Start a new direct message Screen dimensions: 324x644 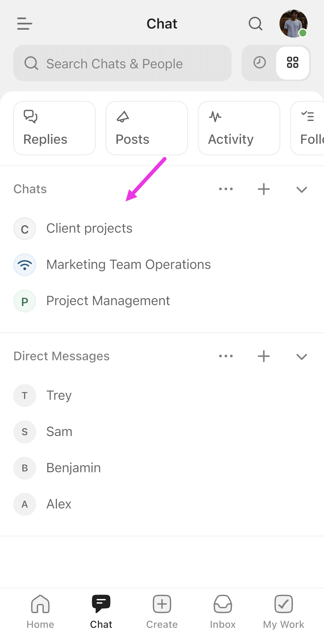coord(264,356)
